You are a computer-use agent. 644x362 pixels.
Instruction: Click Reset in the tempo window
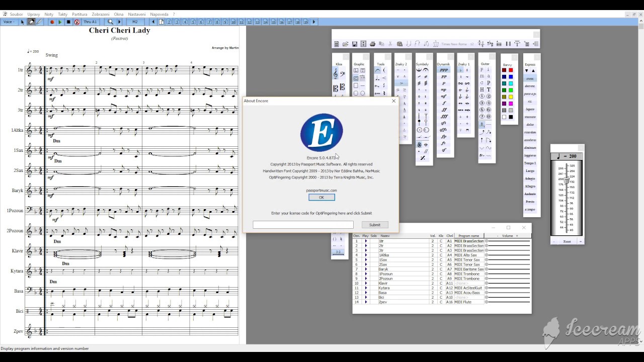pos(567,241)
